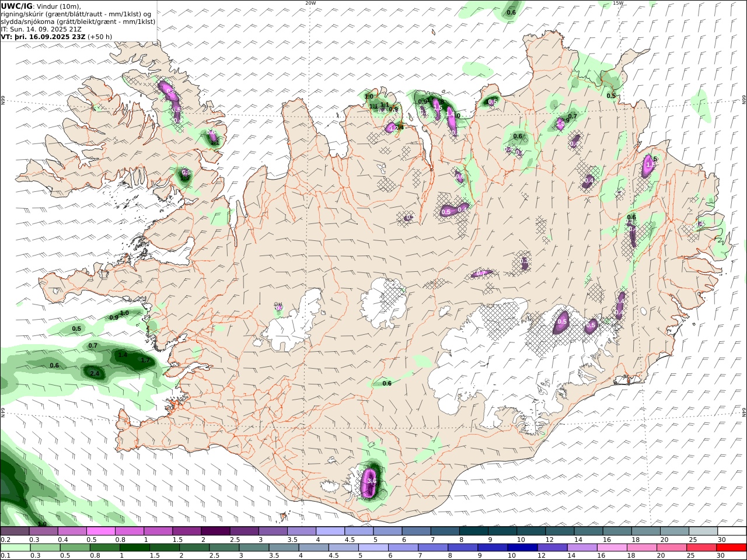Click the 1.0 value in the bottom-left corner

[x=42, y=524]
